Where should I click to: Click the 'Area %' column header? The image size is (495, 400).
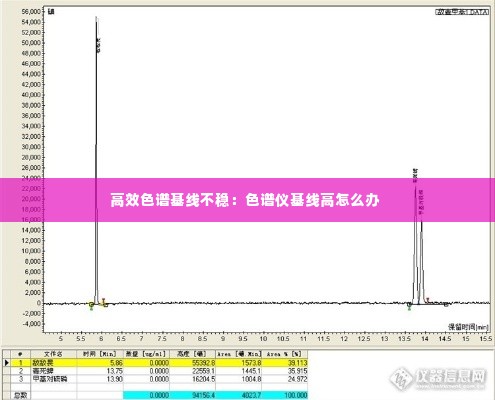tap(284, 354)
